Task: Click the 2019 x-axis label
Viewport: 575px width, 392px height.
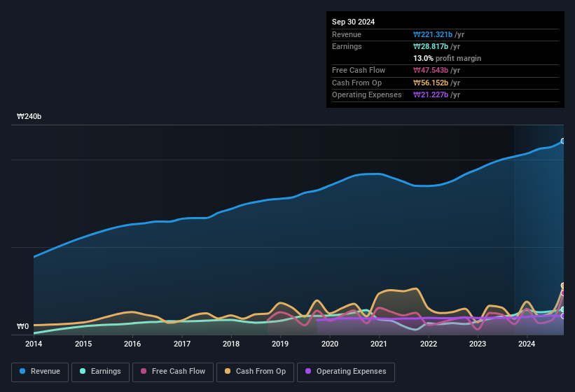Action: coord(280,344)
